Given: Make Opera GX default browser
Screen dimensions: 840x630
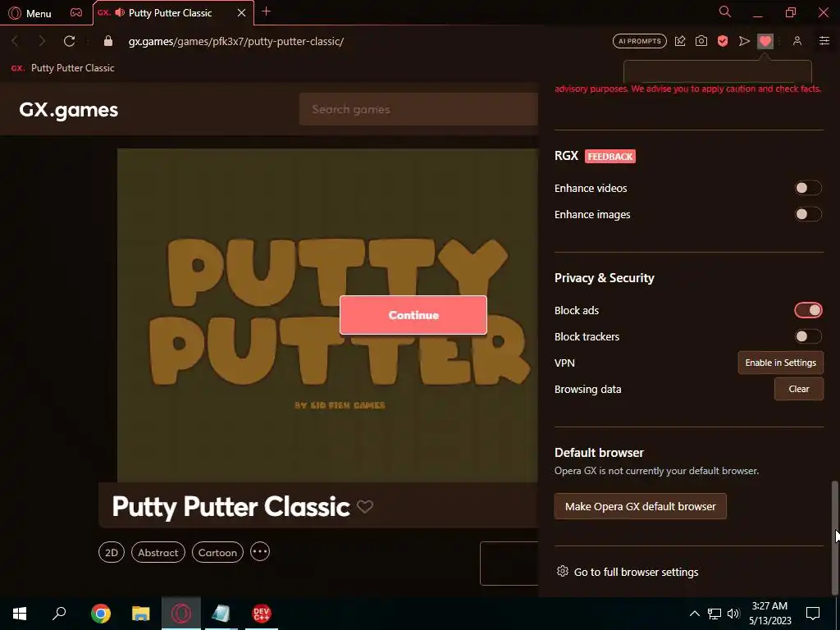Looking at the screenshot, I should (640, 506).
